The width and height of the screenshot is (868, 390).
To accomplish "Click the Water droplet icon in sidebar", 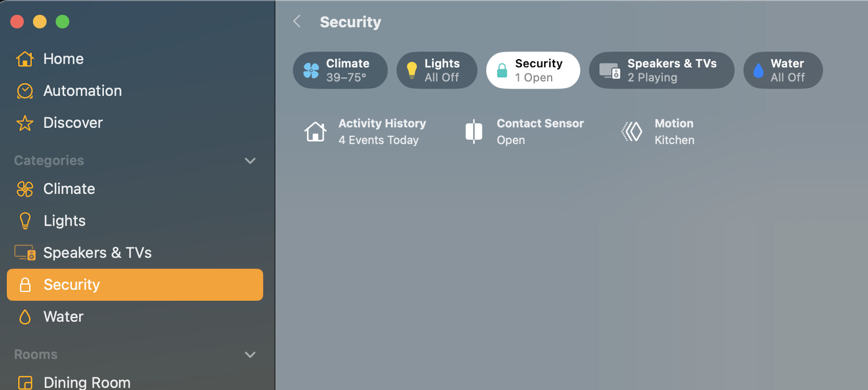I will pyautogui.click(x=24, y=317).
